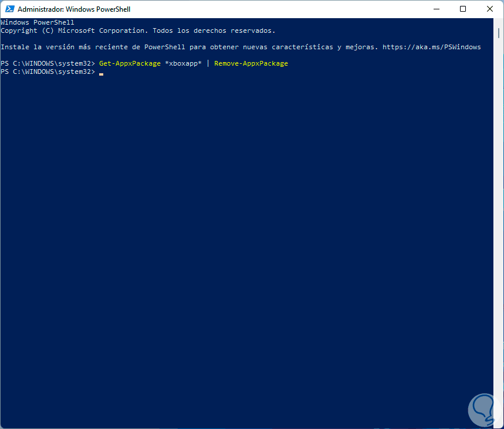Click the vertical scrollbar thumb

499,33
